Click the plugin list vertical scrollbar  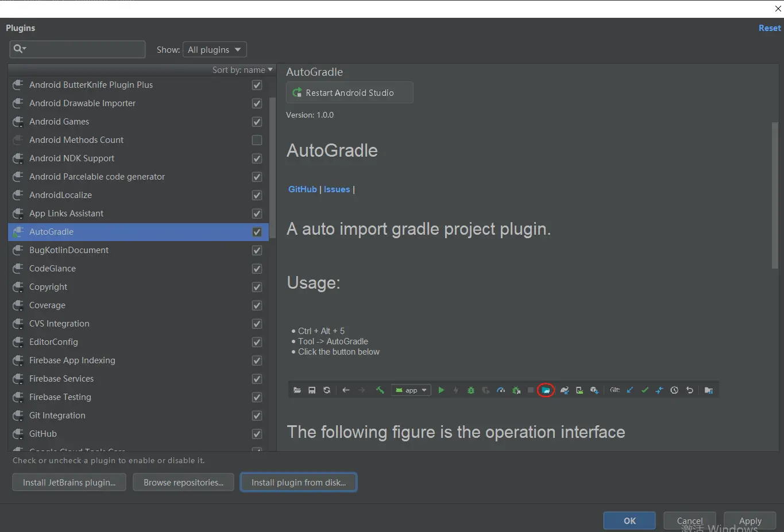pyautogui.click(x=272, y=168)
